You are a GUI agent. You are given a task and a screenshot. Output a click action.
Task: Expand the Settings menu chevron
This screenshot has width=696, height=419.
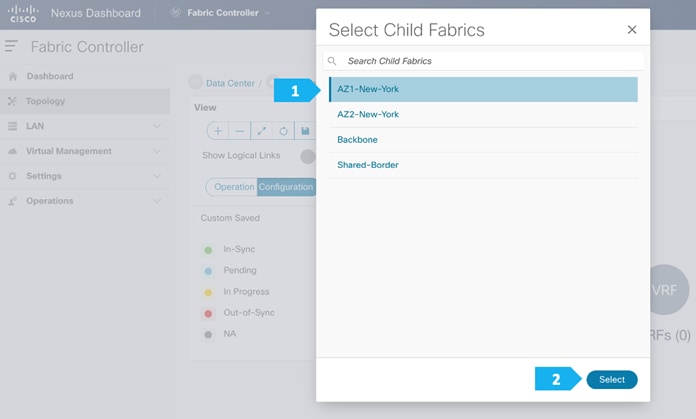pos(157,176)
